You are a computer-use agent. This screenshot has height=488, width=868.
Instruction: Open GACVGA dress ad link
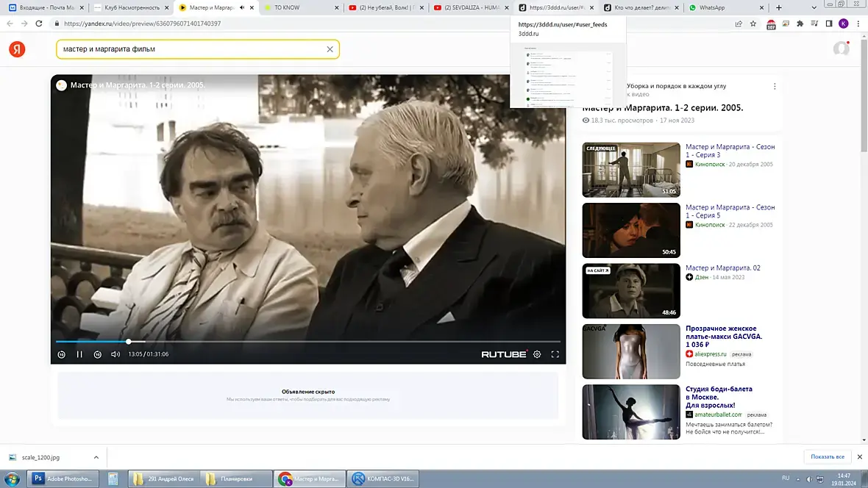pyautogui.click(x=724, y=337)
